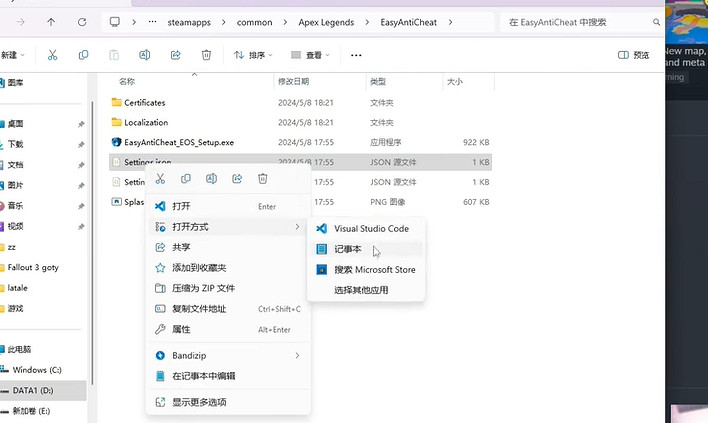Select the Localization folder
Viewport: 708px width, 423px height.
click(x=301, y=123)
